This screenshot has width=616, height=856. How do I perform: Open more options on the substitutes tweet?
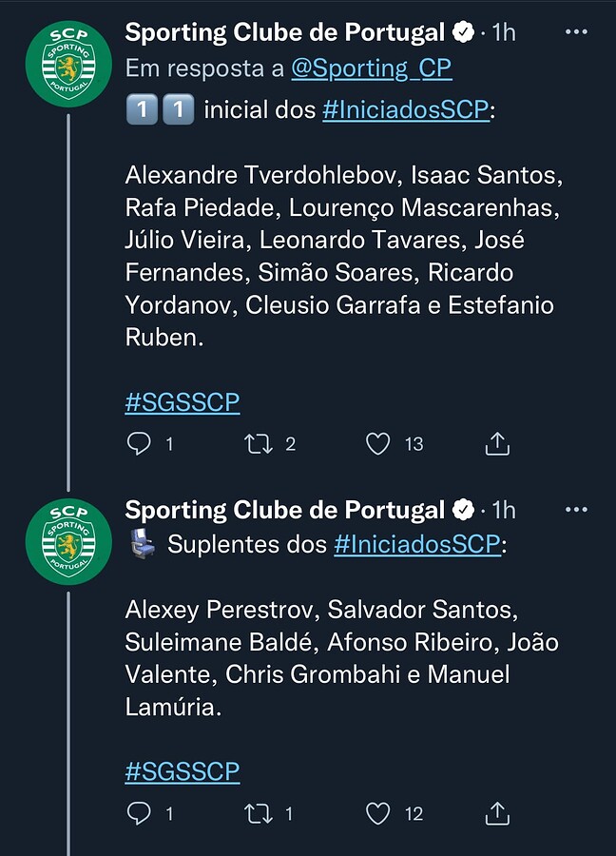(x=576, y=510)
